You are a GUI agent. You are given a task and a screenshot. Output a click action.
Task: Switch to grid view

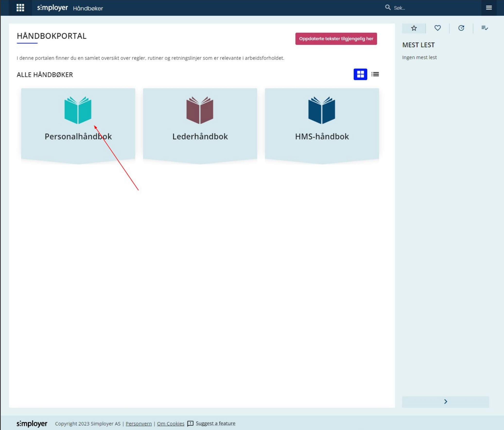point(360,74)
